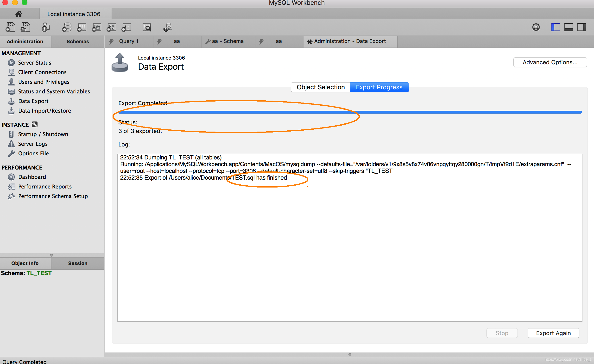Open the 'aa - Schema' editor tab
594x364 pixels.
pos(227,41)
